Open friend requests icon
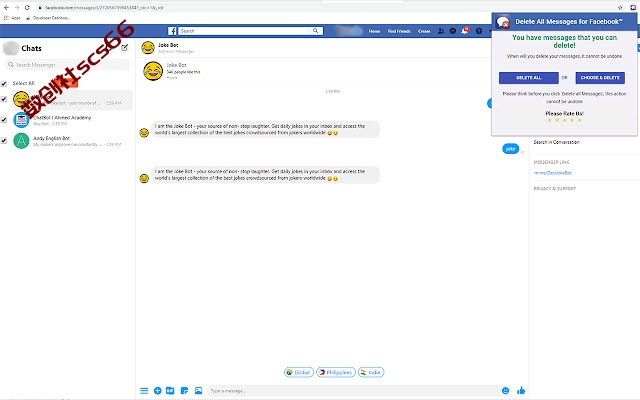640x400 pixels. pos(441,31)
